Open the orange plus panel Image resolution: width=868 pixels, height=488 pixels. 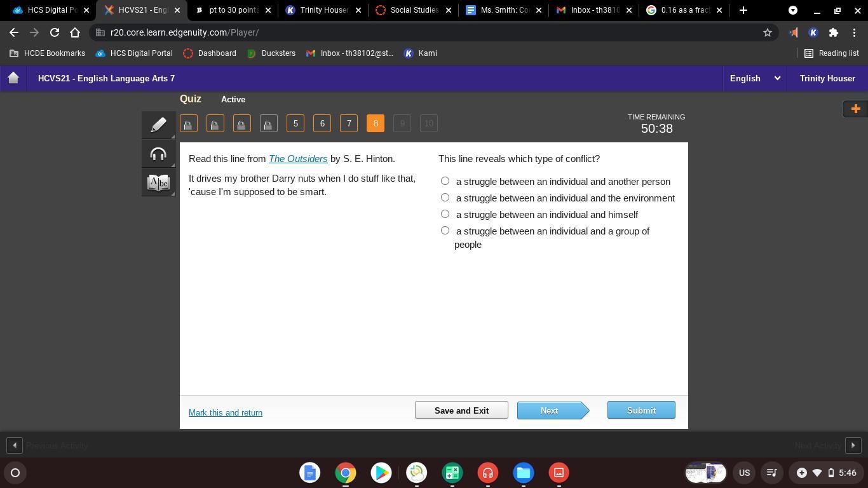pos(855,109)
